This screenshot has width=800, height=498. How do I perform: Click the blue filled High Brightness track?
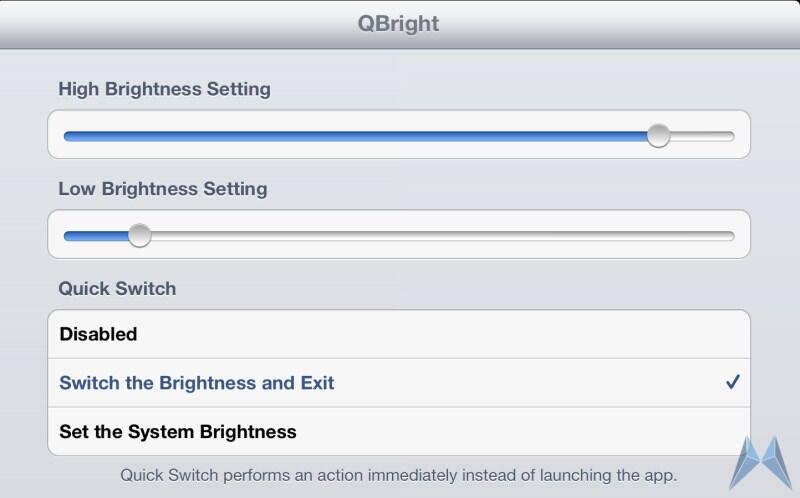click(356, 136)
